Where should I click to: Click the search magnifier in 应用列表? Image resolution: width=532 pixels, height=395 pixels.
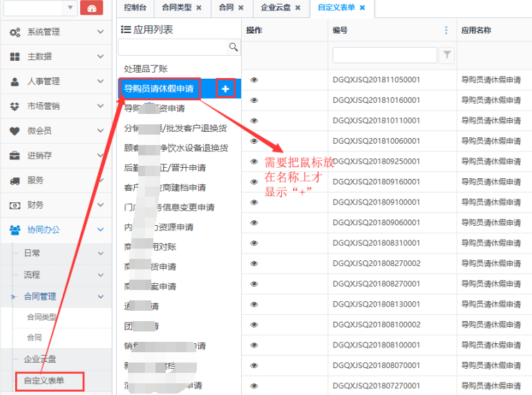pos(234,47)
